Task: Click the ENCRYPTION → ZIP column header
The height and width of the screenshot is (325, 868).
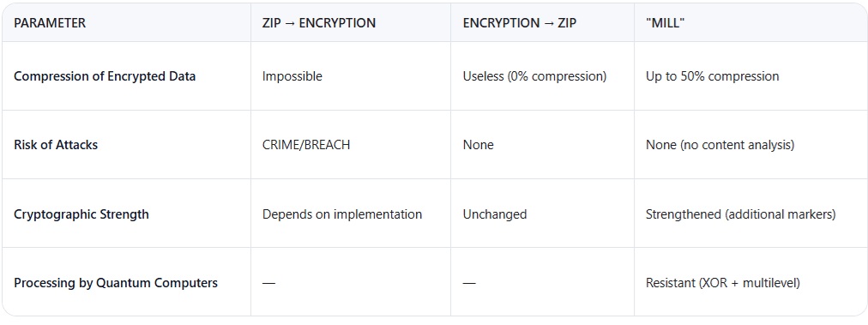Action: coord(519,23)
